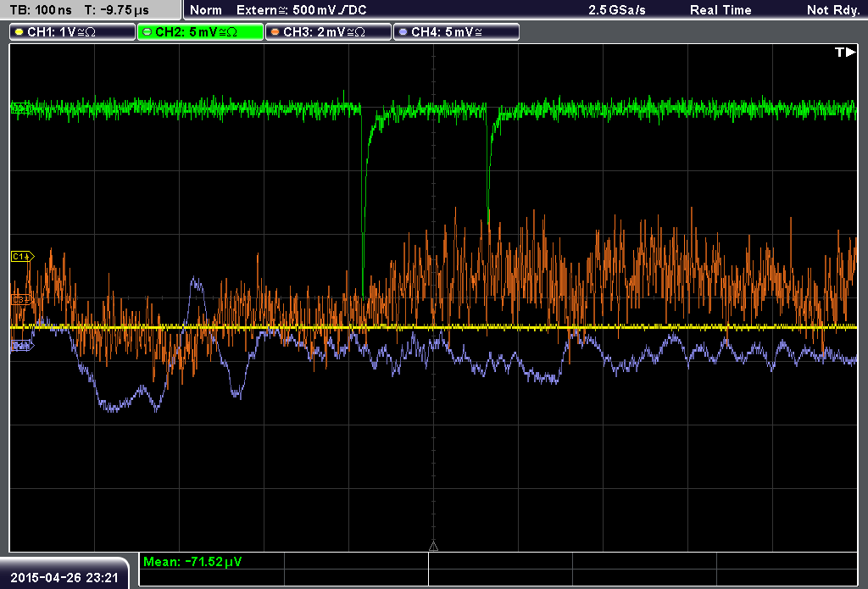Click the Real Time acquisition mode label
868x589 pixels.
(721, 10)
